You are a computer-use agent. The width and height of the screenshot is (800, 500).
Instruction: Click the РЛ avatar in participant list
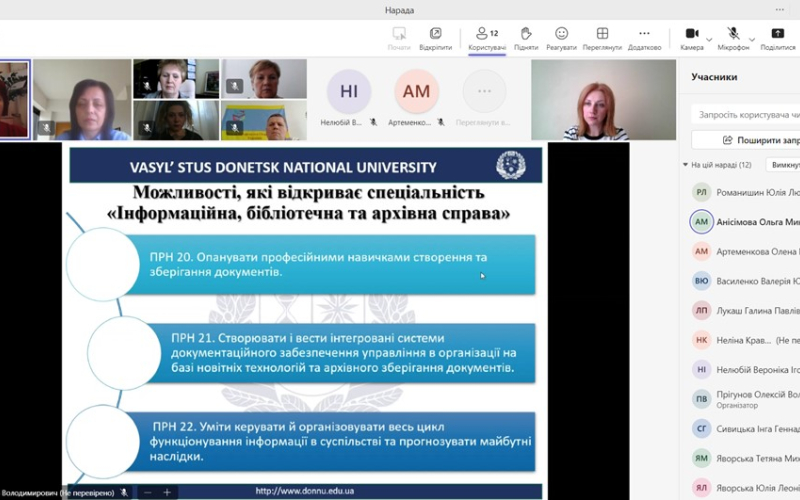702,192
